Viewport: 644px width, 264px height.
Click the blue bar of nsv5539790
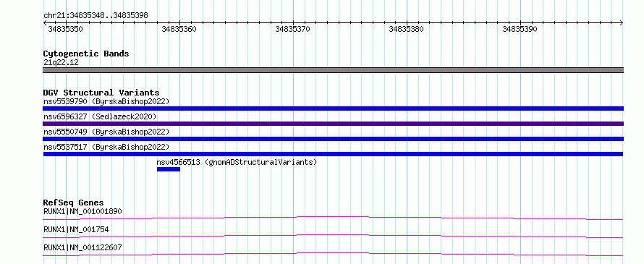coord(333,108)
